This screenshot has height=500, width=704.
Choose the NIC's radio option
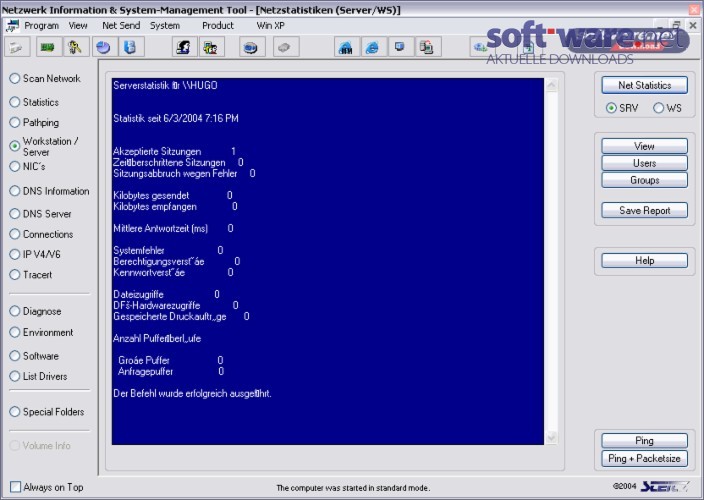(15, 166)
